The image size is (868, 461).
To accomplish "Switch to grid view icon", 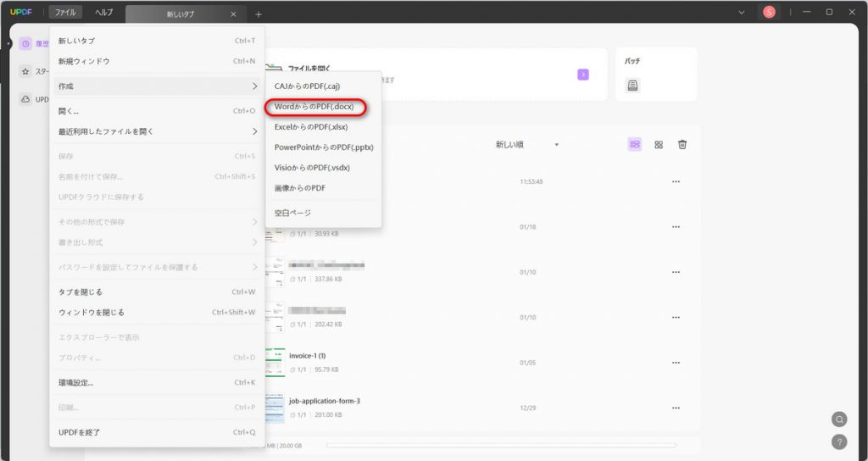I will (x=659, y=144).
